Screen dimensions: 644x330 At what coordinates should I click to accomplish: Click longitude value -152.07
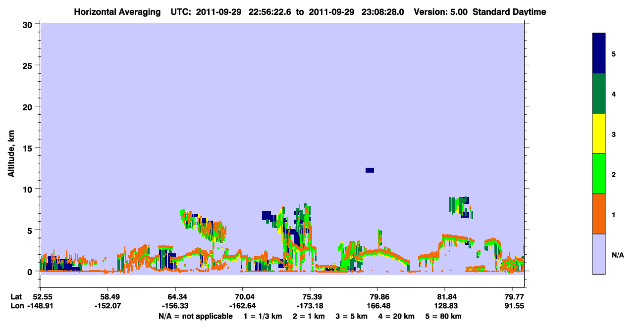(x=107, y=306)
